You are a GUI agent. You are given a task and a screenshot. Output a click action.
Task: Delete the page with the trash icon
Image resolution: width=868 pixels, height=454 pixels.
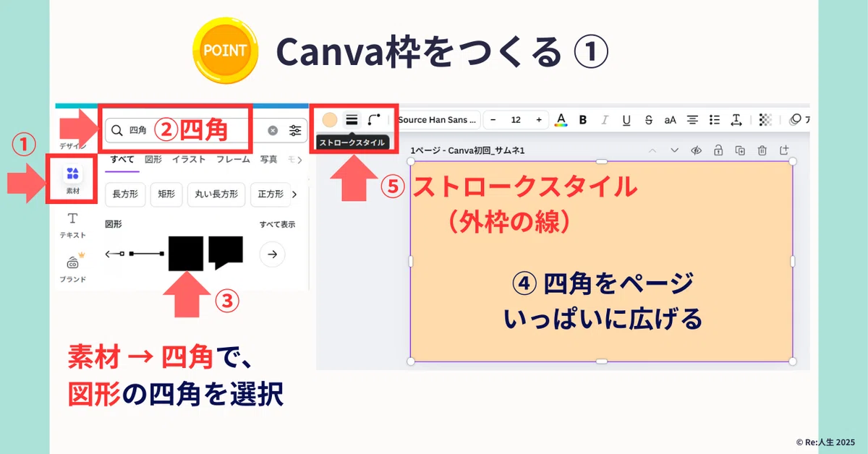(x=762, y=150)
